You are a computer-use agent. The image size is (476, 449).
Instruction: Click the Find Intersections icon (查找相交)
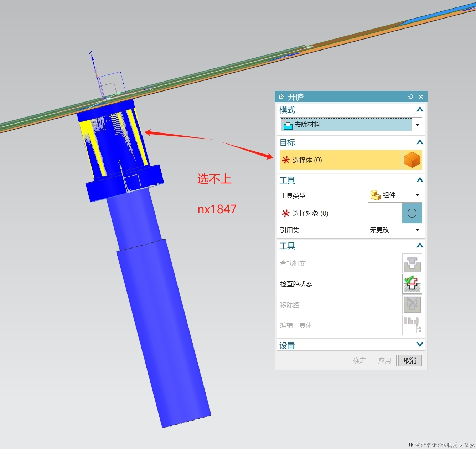[x=412, y=263]
